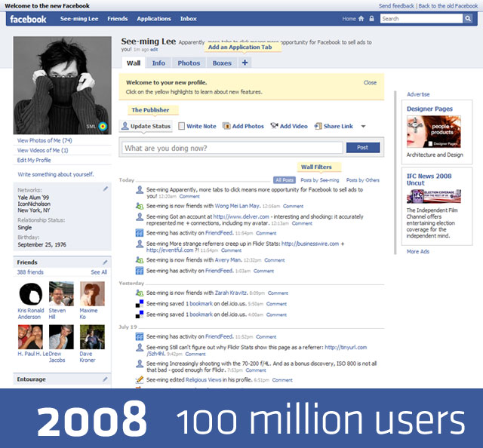Edit Networks info with pencil icon

click(x=105, y=189)
